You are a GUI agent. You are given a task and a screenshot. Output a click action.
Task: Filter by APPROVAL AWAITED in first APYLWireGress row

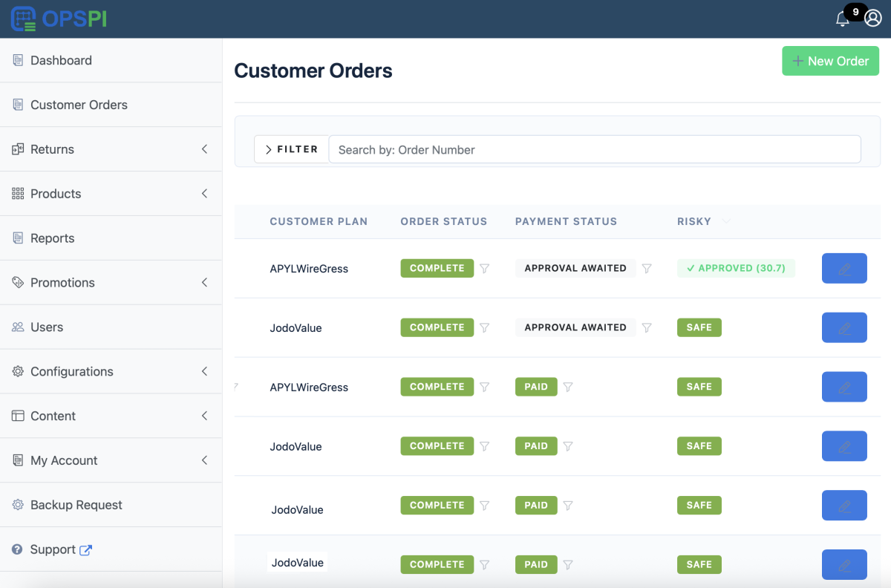point(647,269)
